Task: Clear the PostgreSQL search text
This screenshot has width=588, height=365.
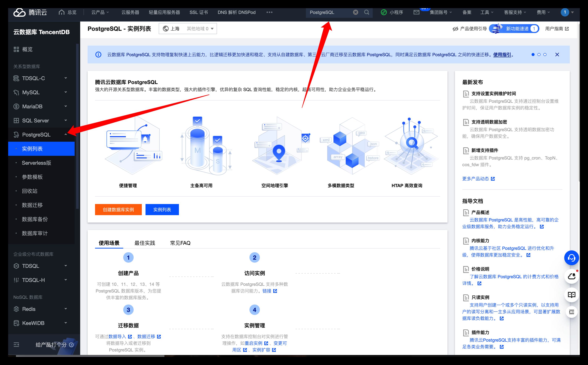Action: coord(356,12)
